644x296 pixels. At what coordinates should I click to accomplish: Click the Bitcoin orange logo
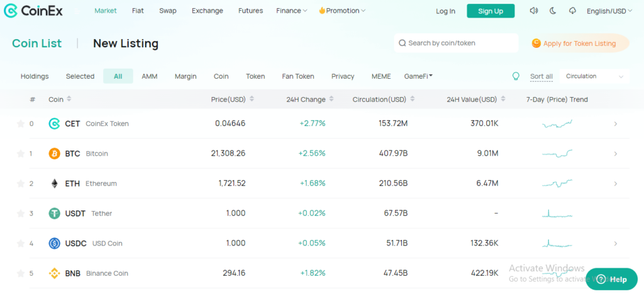pyautogui.click(x=54, y=154)
